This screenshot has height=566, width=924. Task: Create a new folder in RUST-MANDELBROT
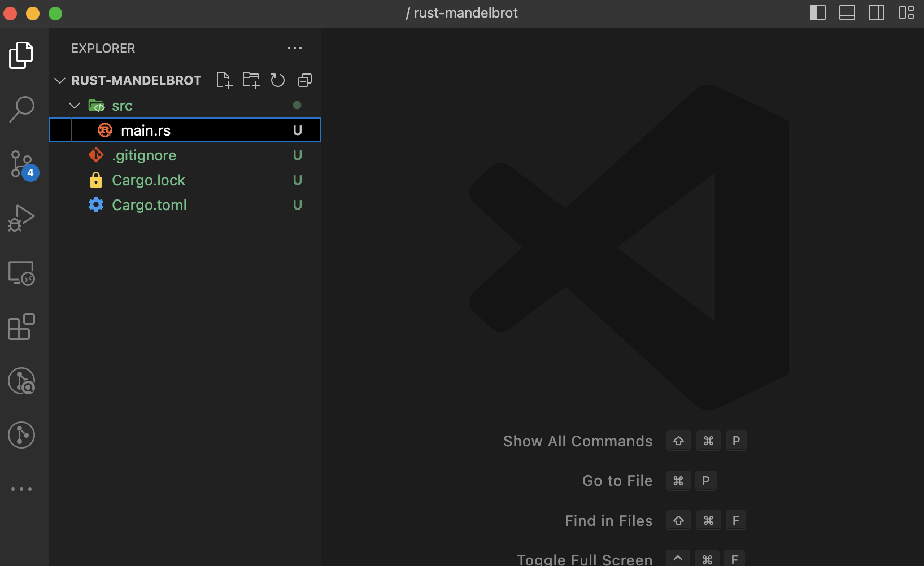click(251, 80)
